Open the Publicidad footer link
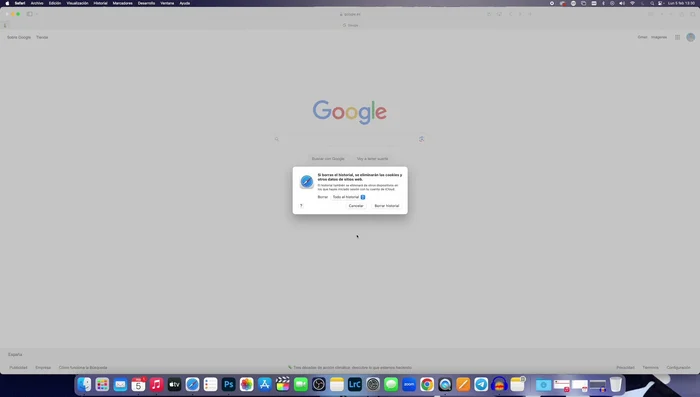Viewport: 700px width, 397px height. tap(18, 368)
